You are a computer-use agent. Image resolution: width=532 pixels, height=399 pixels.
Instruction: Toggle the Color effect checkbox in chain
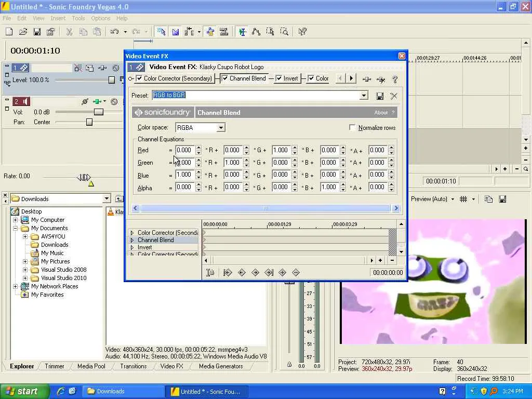point(311,78)
